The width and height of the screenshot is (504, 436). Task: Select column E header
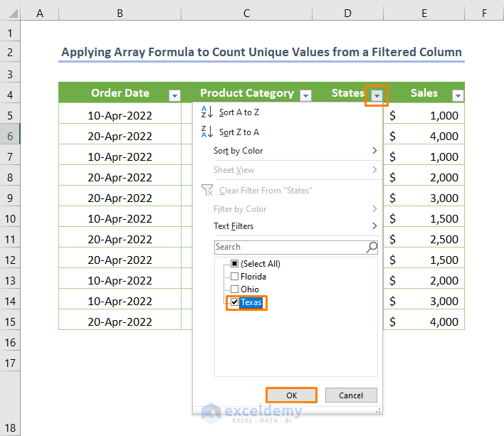tap(424, 14)
